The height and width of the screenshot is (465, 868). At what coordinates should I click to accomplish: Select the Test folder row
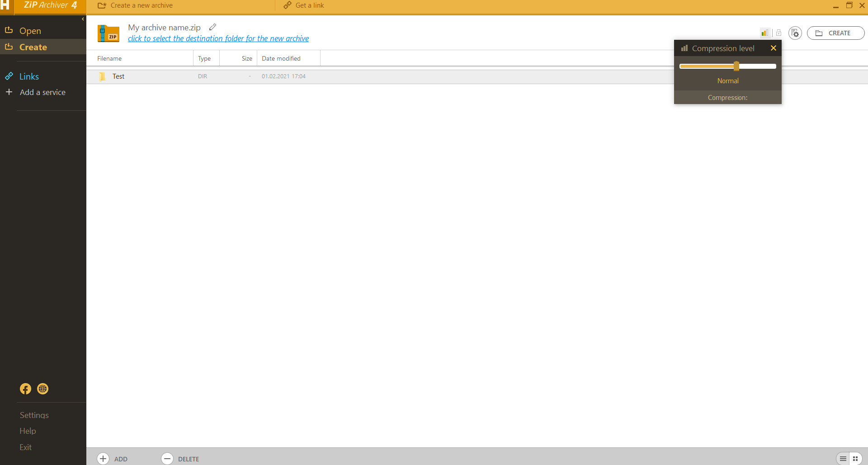[118, 76]
